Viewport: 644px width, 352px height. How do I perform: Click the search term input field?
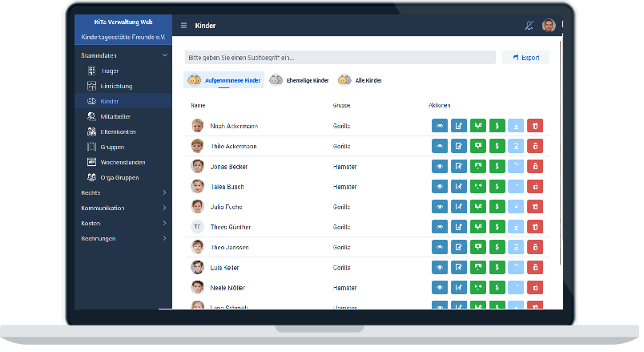(340, 58)
